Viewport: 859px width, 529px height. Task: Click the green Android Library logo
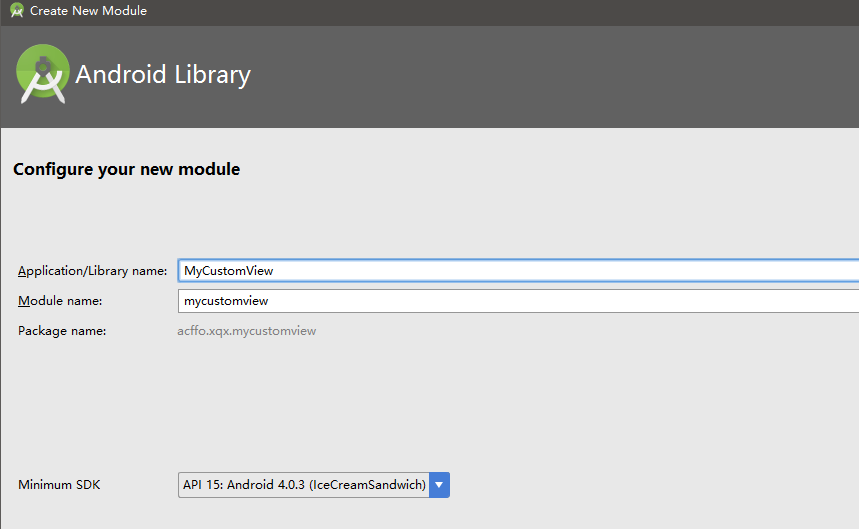(x=43, y=74)
